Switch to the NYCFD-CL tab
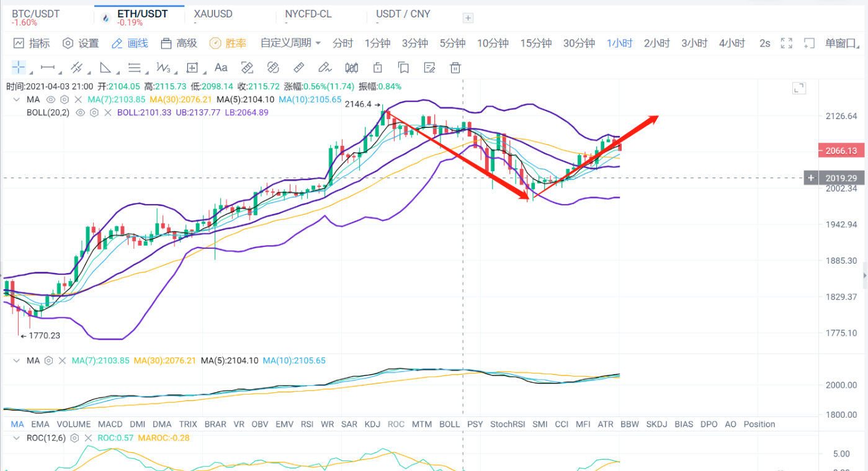868x471 pixels. point(308,14)
